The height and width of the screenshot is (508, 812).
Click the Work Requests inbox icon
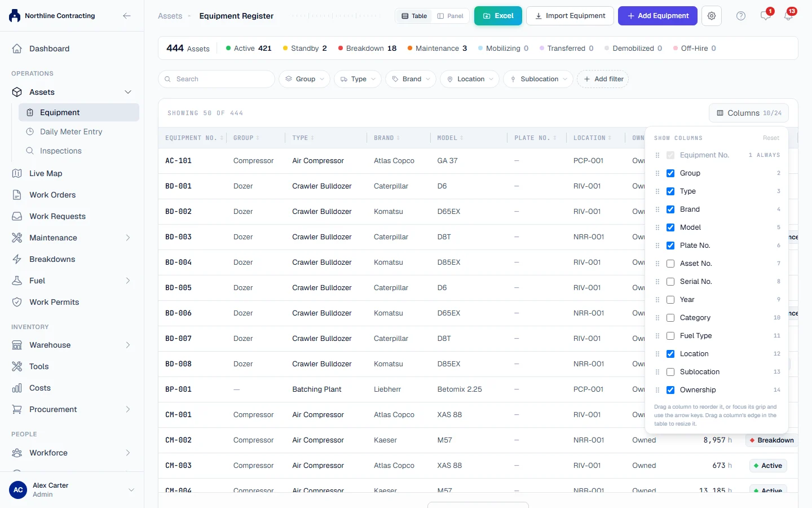(x=17, y=216)
